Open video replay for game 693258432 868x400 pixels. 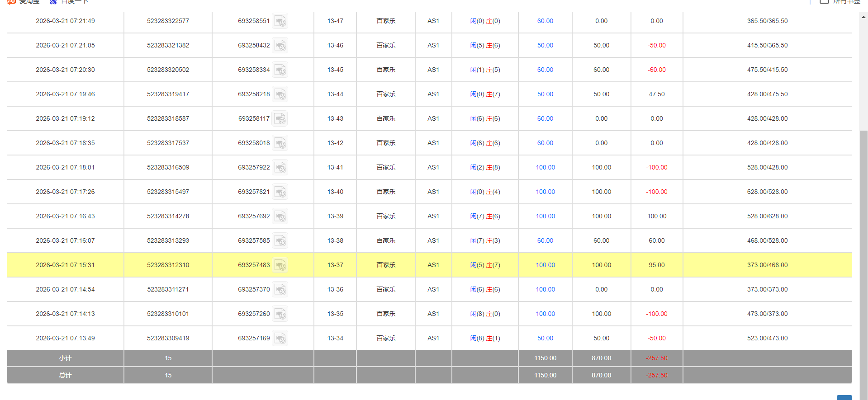click(x=280, y=46)
